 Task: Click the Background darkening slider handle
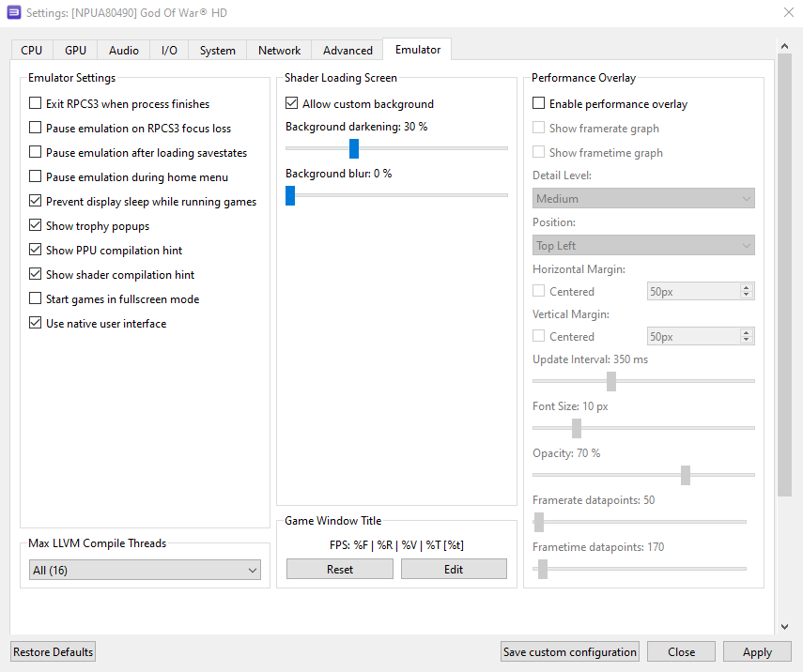(354, 148)
